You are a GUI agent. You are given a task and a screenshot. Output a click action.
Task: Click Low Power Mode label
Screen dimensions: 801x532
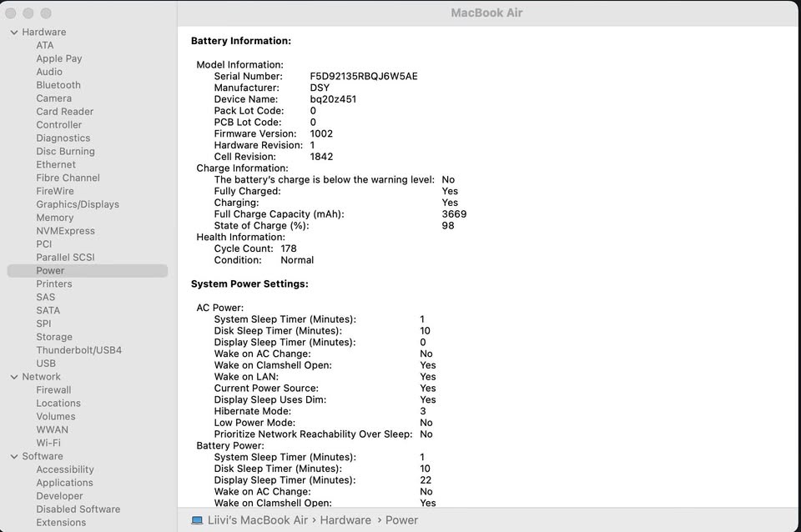254,424
